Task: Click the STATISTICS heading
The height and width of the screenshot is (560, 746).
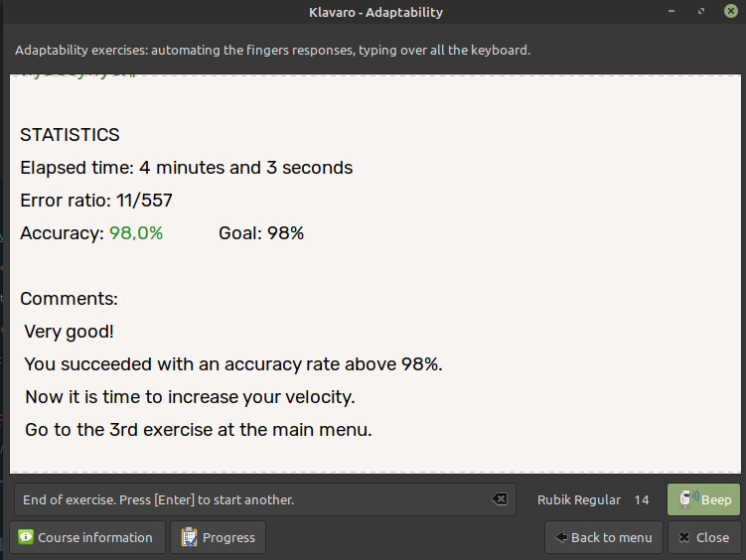Action: [70, 134]
